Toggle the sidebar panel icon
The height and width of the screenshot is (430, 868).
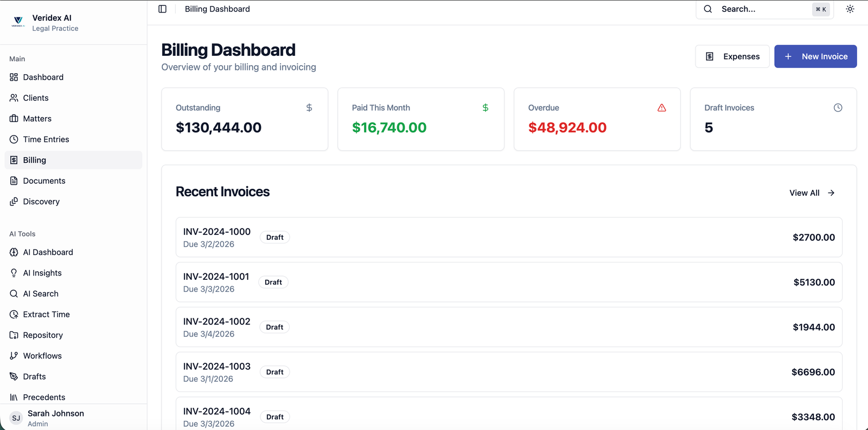[x=162, y=9]
